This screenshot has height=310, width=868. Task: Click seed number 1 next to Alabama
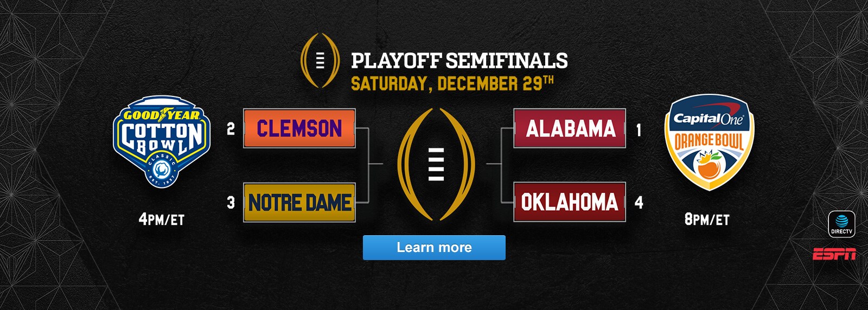click(639, 130)
